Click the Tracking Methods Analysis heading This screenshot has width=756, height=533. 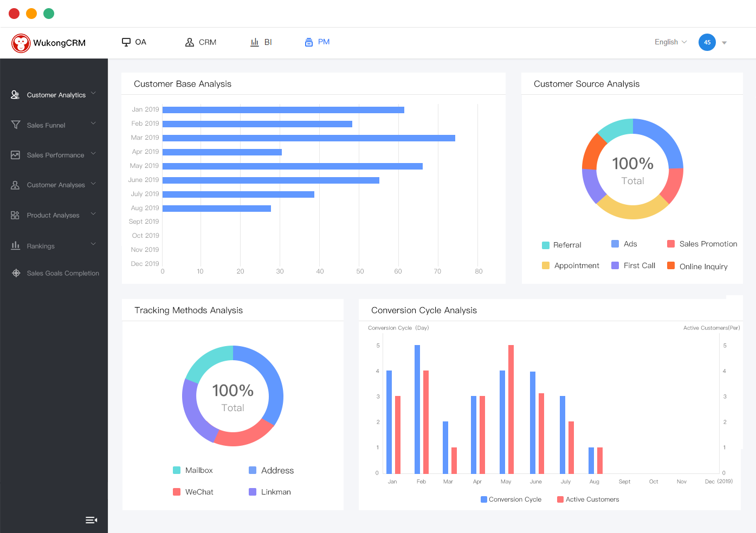[189, 310]
